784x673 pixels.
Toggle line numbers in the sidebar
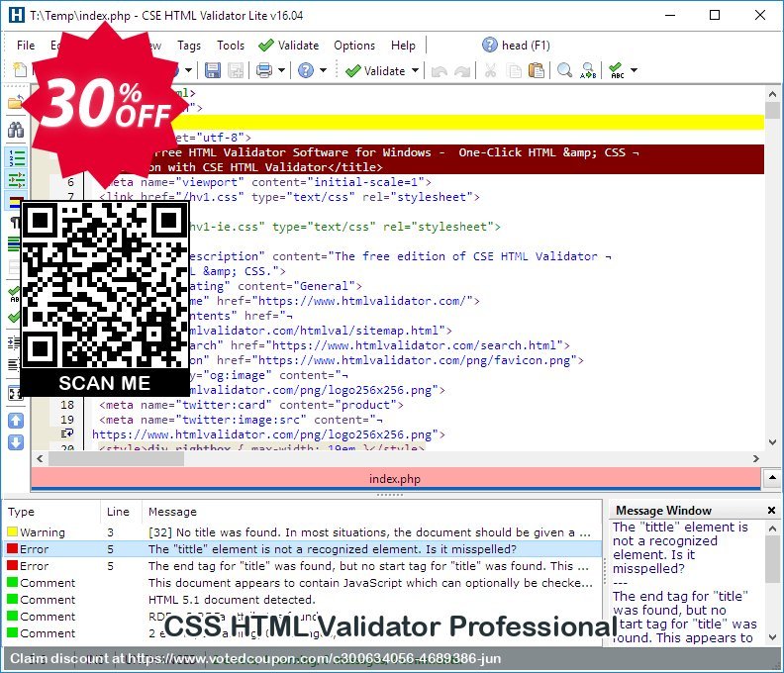click(x=16, y=158)
